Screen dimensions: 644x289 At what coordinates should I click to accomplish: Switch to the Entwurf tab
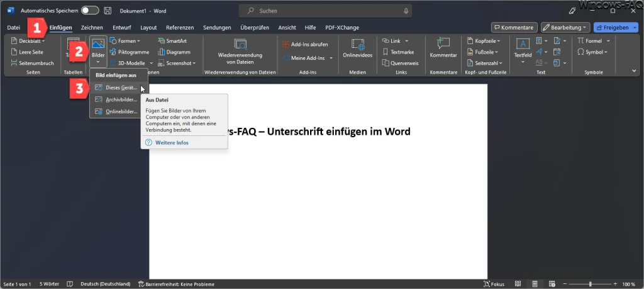[x=121, y=28]
